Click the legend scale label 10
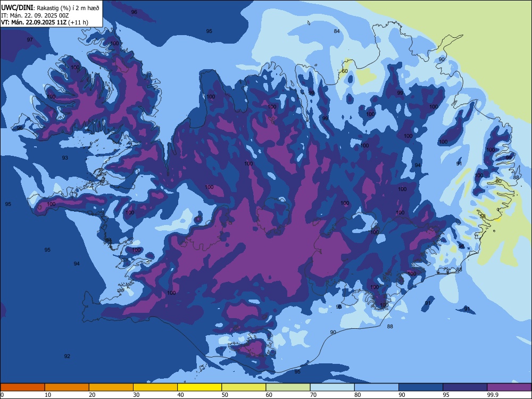This screenshot has height=399, width=532. [48, 395]
